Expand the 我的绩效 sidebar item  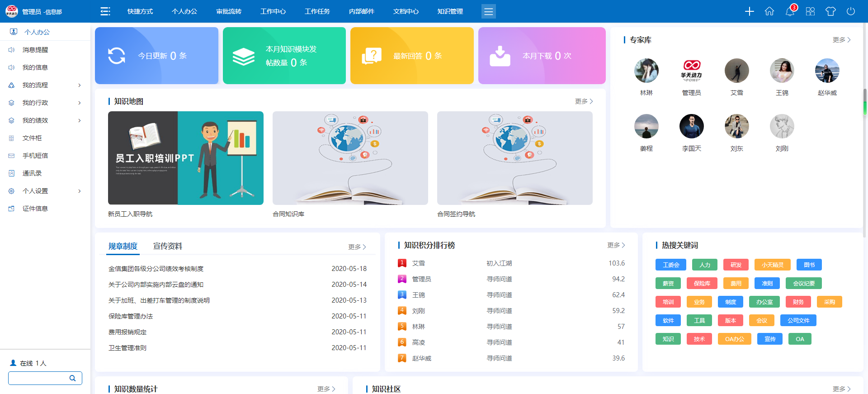click(44, 120)
